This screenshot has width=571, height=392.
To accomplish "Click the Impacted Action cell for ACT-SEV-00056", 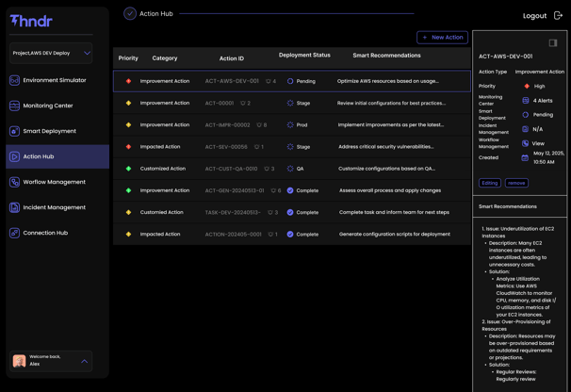I will [160, 146].
